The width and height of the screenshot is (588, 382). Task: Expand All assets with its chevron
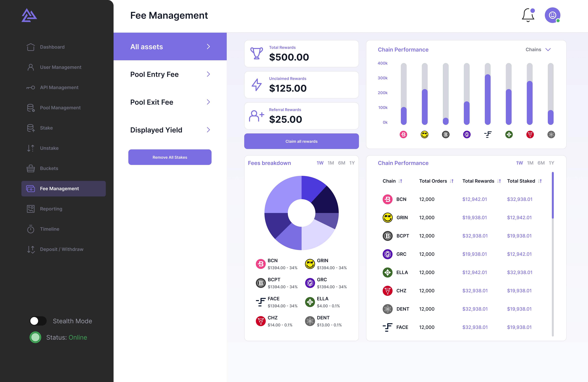(x=208, y=46)
